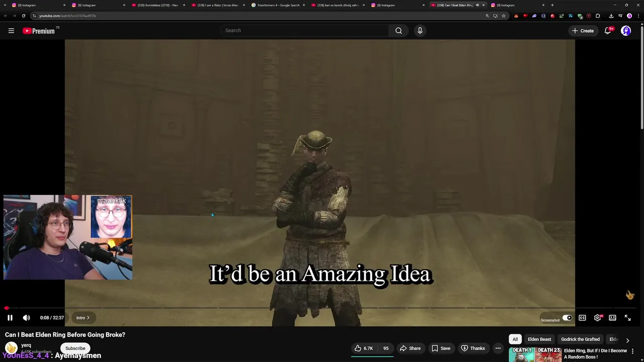Open a new browser tab

click(552, 5)
